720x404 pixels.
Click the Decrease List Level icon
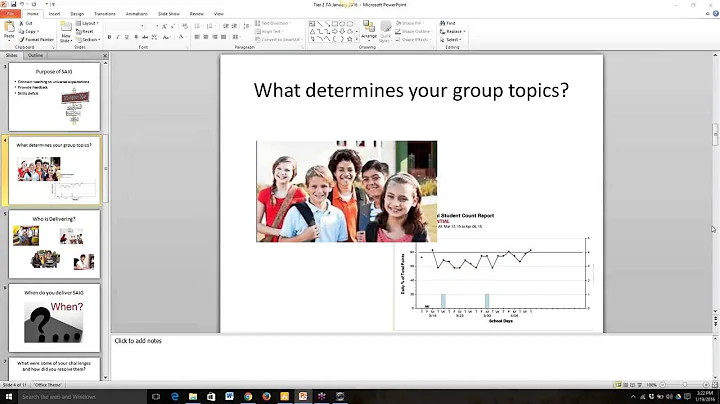pos(226,26)
